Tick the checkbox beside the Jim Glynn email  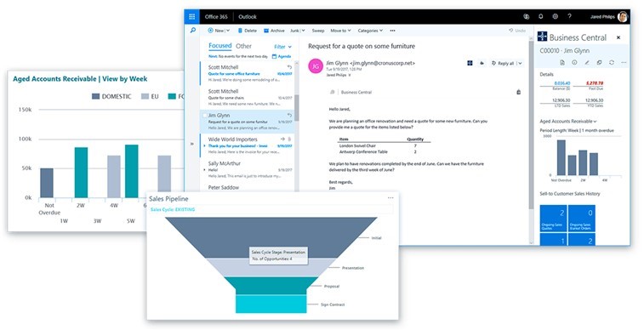[x=204, y=116]
